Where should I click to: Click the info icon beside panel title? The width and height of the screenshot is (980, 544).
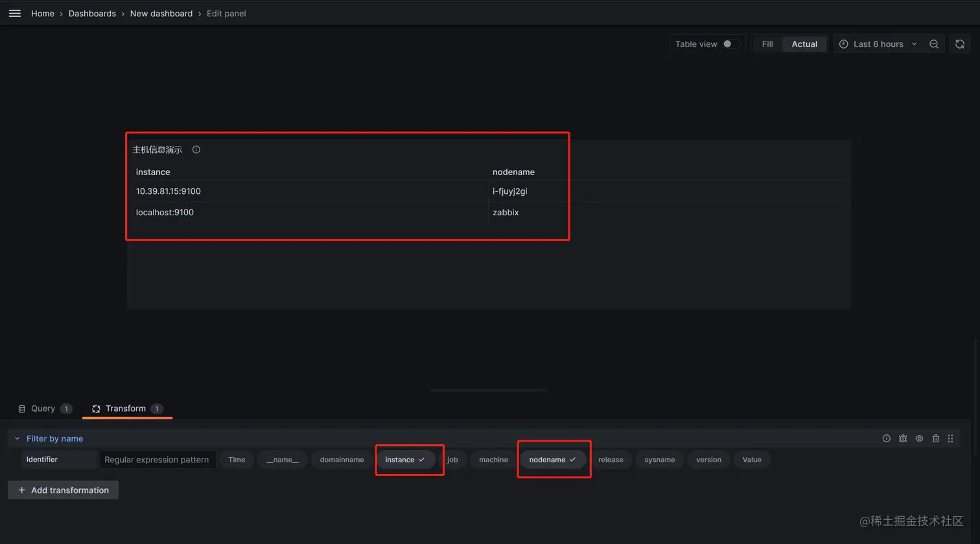[196, 150]
